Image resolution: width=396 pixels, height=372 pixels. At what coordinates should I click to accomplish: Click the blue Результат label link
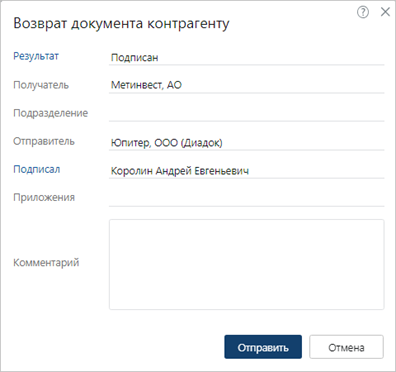(x=36, y=56)
